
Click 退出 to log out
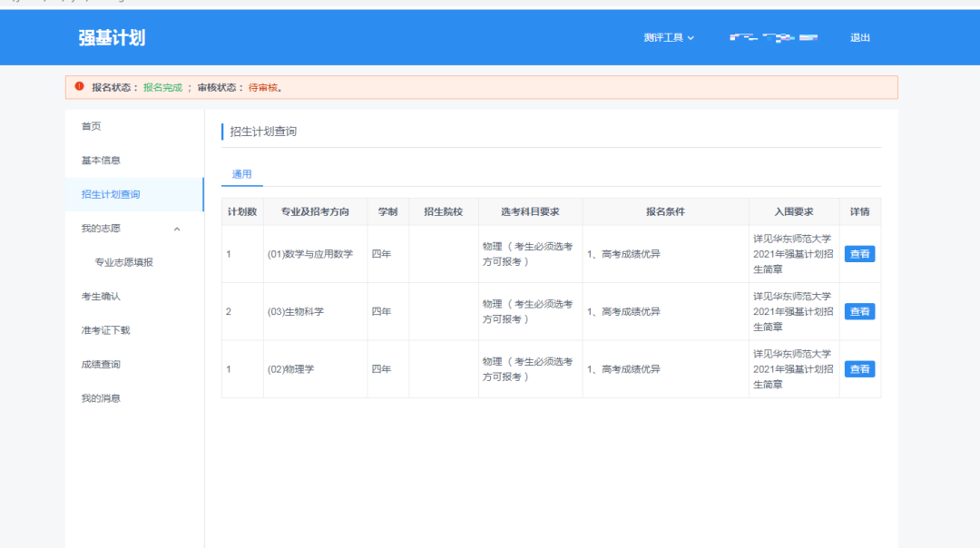[859, 38]
